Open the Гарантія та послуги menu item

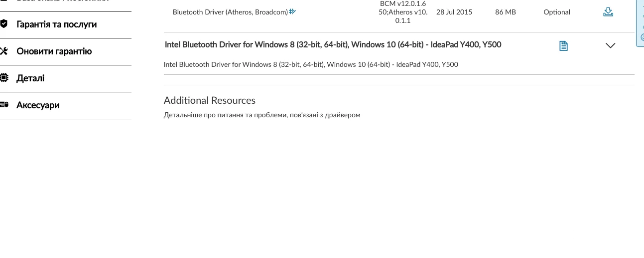[56, 24]
